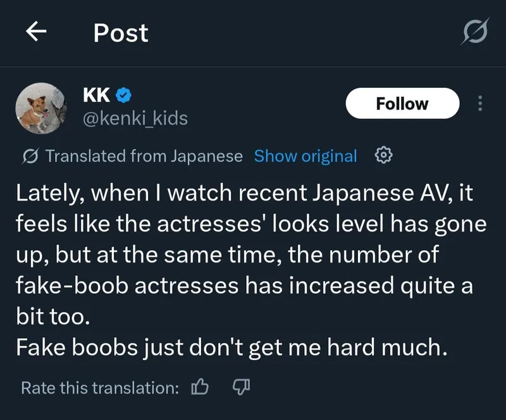This screenshot has width=506, height=420.
Task: Click the 'Translated from Japanese' label
Action: pyautogui.click(x=144, y=156)
